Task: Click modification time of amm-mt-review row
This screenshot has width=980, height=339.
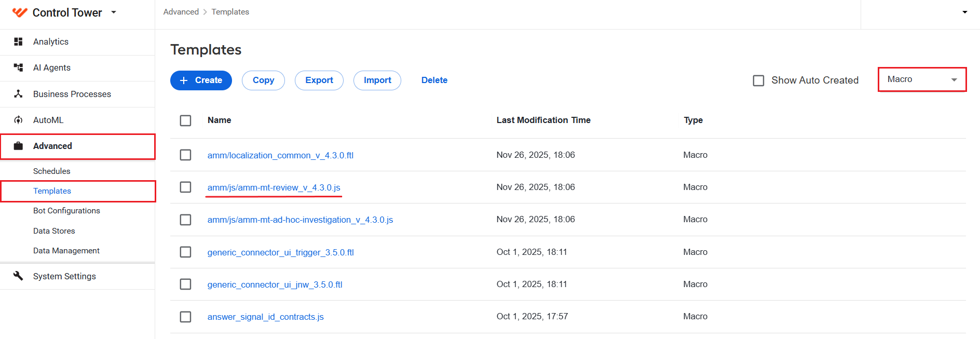Action: (x=536, y=187)
